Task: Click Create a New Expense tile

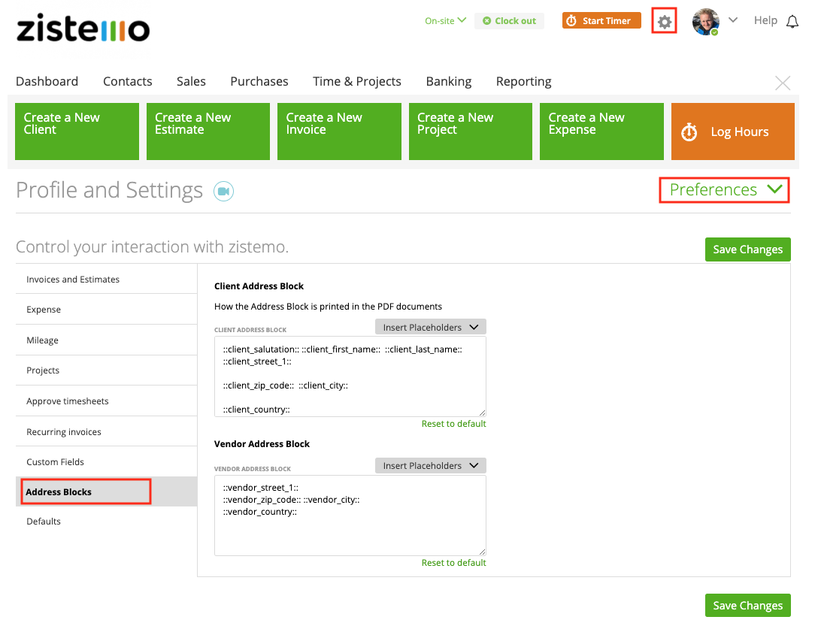Action: 602,132
